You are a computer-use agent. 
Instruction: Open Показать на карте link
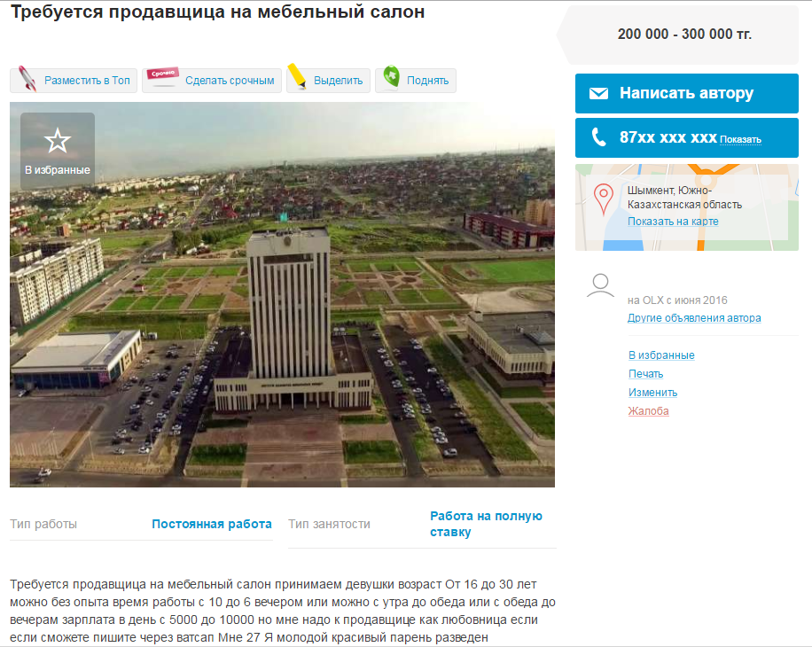click(x=673, y=222)
